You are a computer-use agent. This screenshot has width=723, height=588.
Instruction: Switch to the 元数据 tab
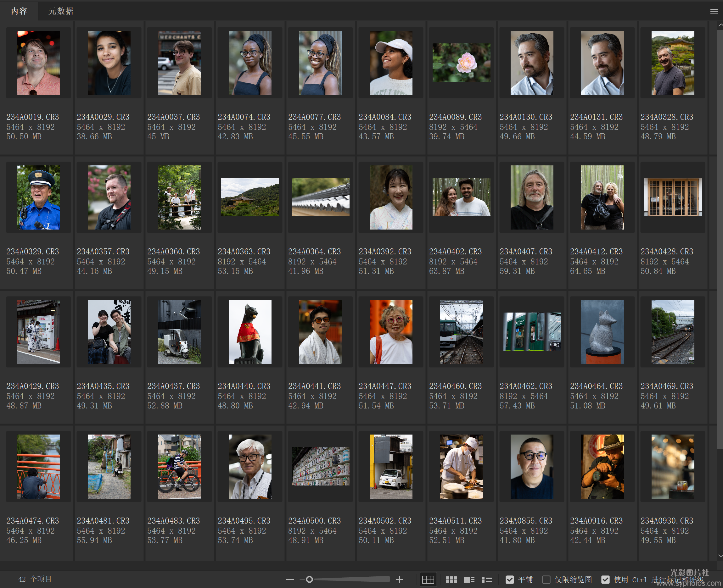pyautogui.click(x=61, y=11)
